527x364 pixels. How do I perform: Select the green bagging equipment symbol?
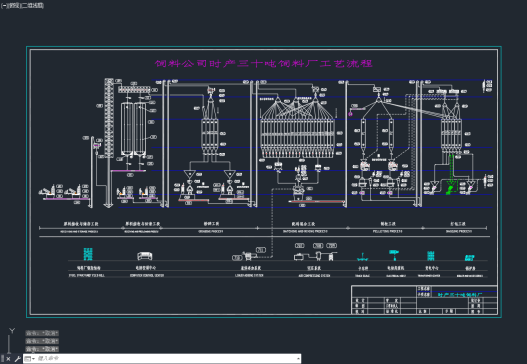point(450,189)
